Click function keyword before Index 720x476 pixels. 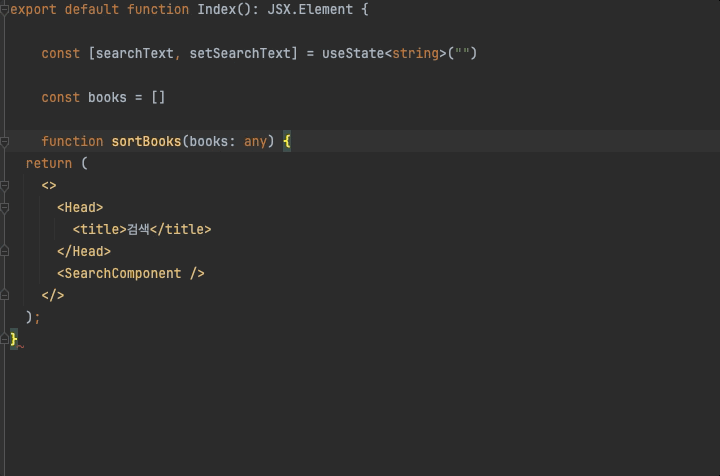point(158,10)
